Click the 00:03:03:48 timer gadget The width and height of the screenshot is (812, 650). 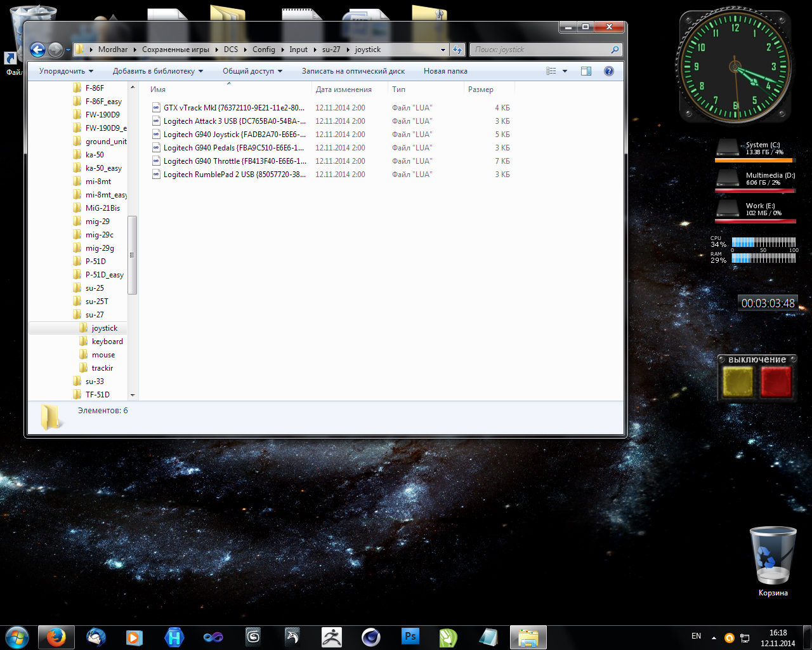(x=768, y=303)
